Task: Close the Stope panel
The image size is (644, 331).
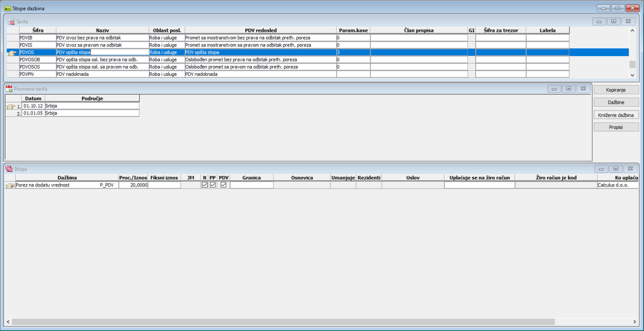Action: (x=630, y=169)
